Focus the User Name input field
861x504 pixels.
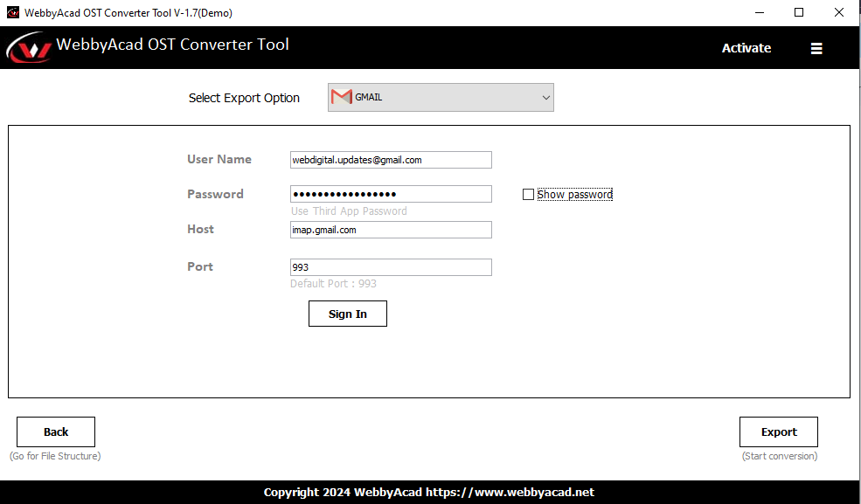391,160
